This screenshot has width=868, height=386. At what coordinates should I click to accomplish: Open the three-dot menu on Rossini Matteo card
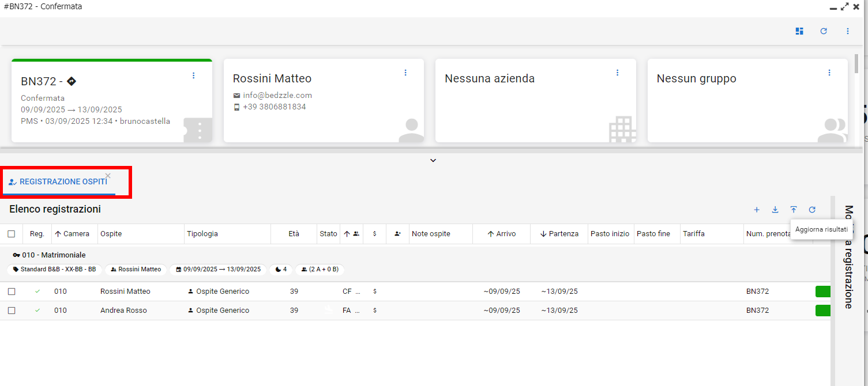(405, 73)
